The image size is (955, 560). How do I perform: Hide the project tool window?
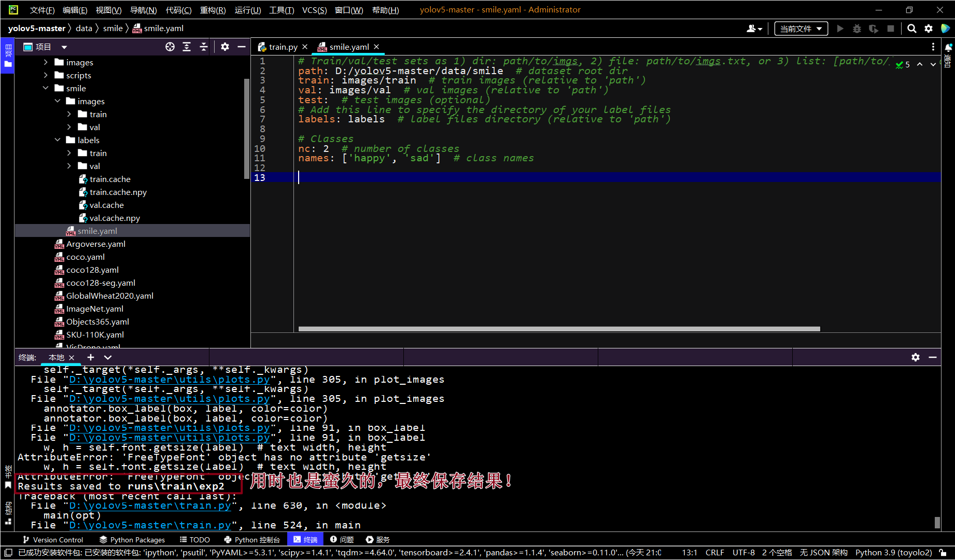[241, 47]
